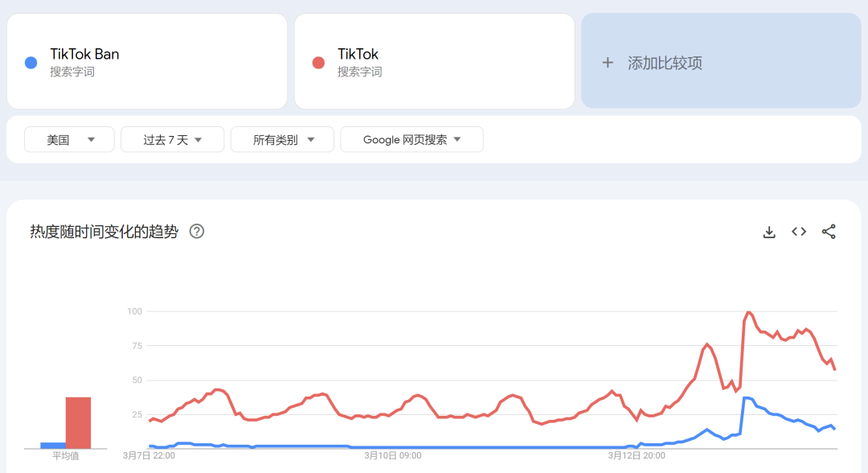
Task: Expand the Google 网页搜索 dropdown
Action: [411, 140]
